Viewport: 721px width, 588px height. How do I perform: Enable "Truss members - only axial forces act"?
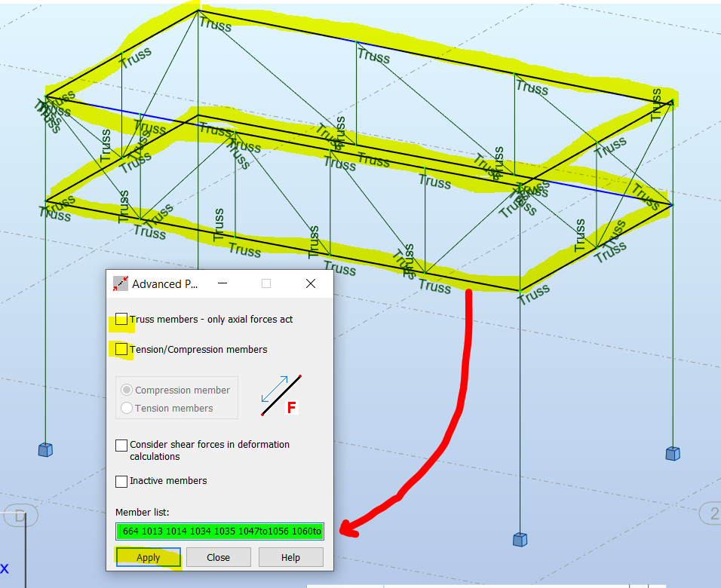coord(121,319)
